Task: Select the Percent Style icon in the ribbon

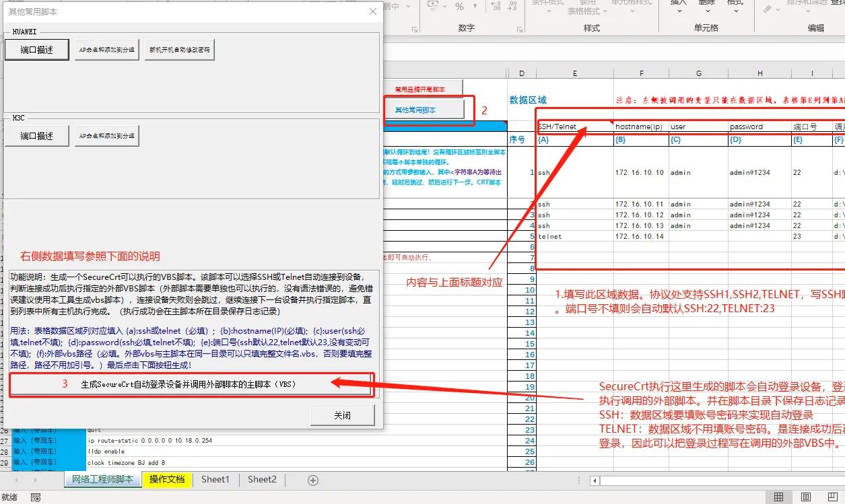Action: pyautogui.click(x=459, y=7)
